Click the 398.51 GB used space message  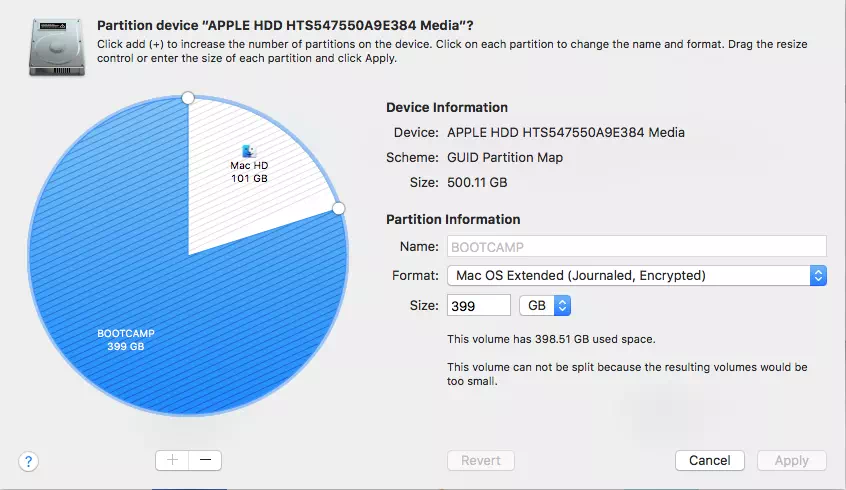pyautogui.click(x=551, y=339)
